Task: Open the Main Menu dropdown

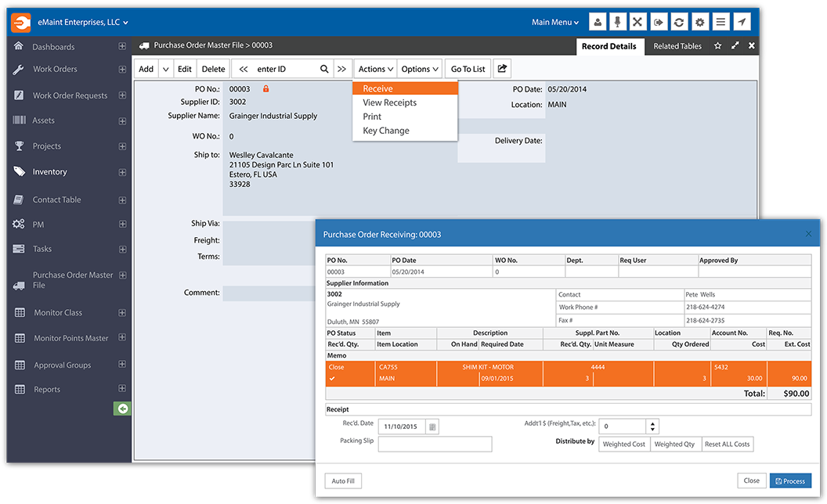Action: pyautogui.click(x=554, y=22)
